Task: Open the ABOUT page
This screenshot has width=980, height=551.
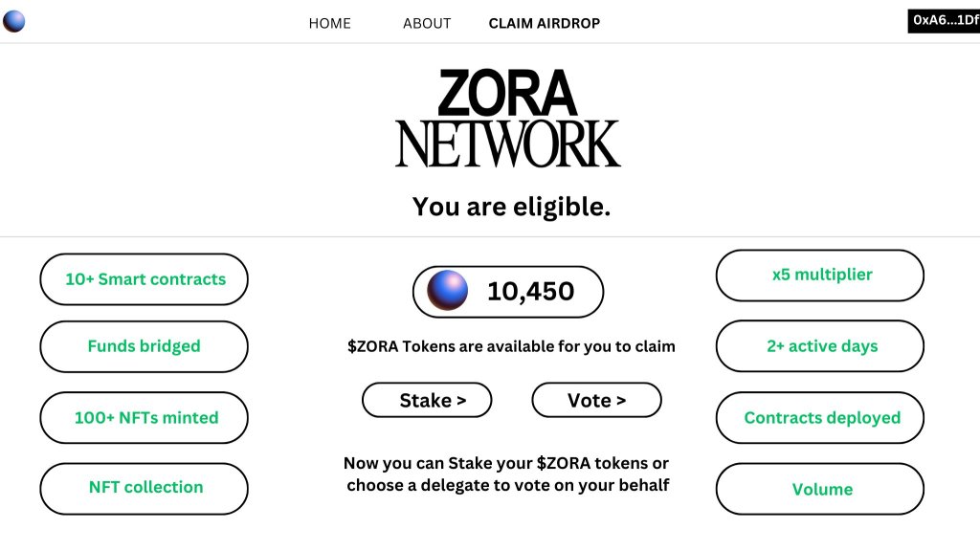Action: point(426,23)
